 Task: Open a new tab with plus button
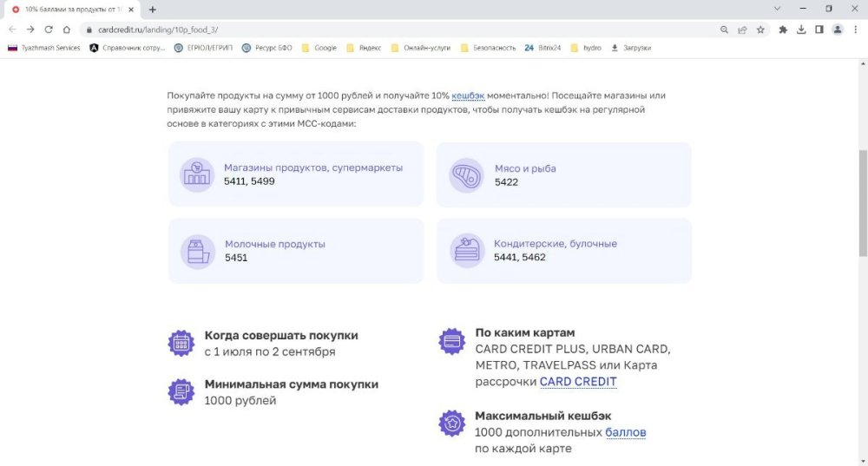point(153,9)
